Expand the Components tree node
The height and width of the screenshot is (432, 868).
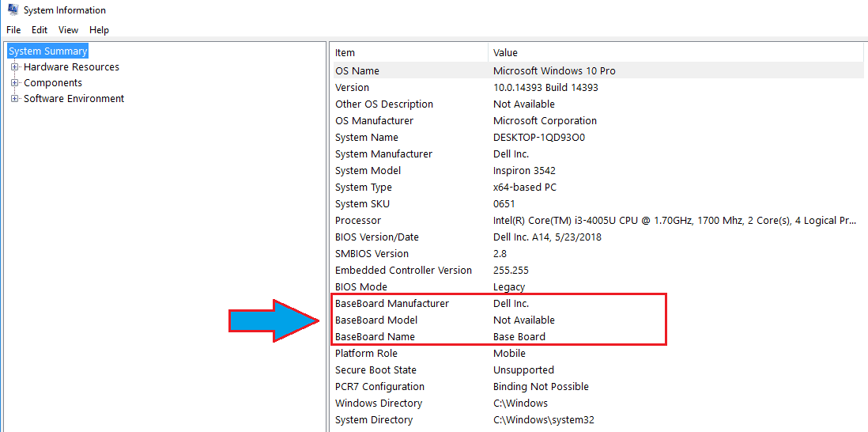(x=14, y=83)
